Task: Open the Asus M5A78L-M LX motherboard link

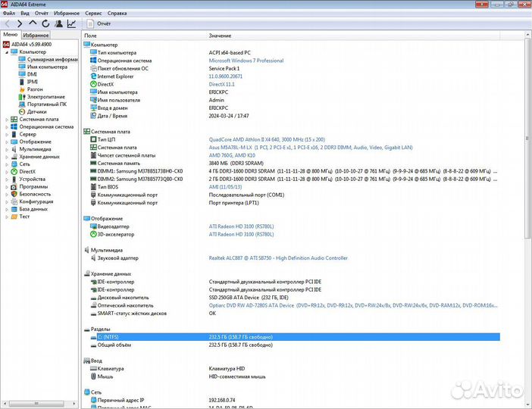Action: pos(311,148)
